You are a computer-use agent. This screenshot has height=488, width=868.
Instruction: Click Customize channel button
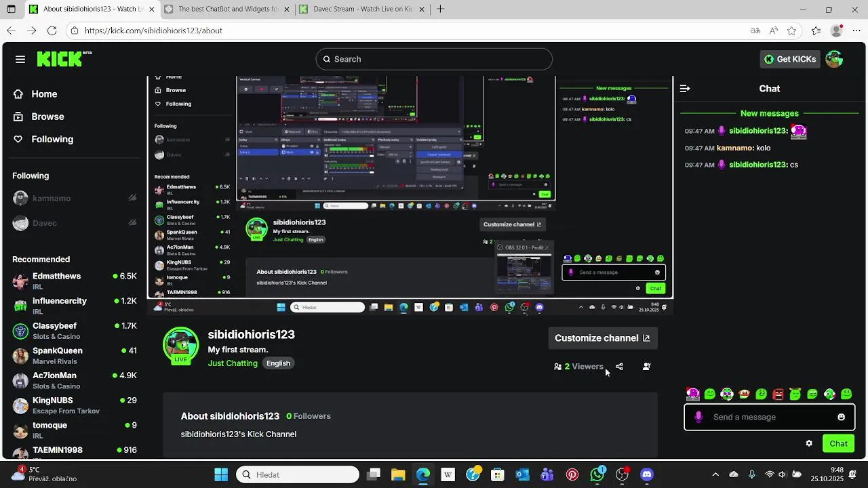pyautogui.click(x=602, y=338)
